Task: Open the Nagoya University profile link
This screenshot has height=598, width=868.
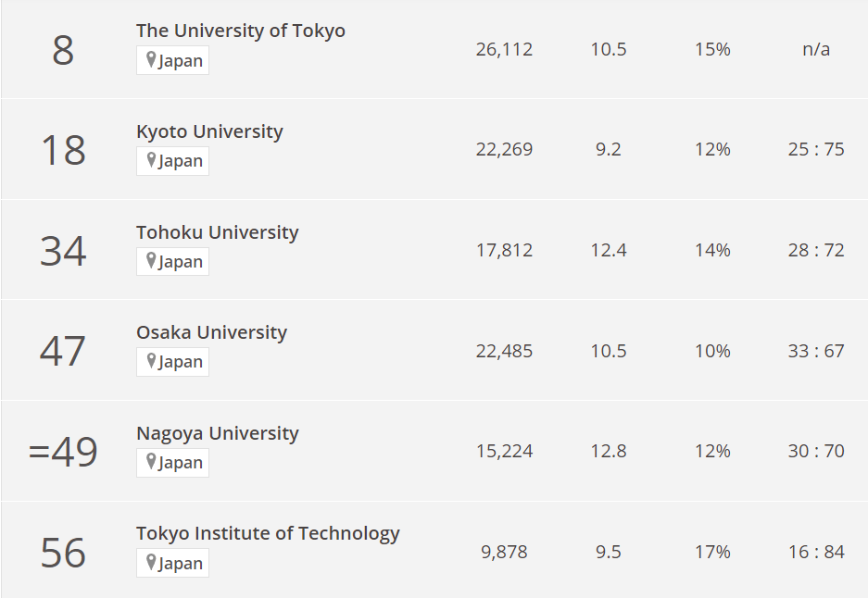Action: point(217,433)
